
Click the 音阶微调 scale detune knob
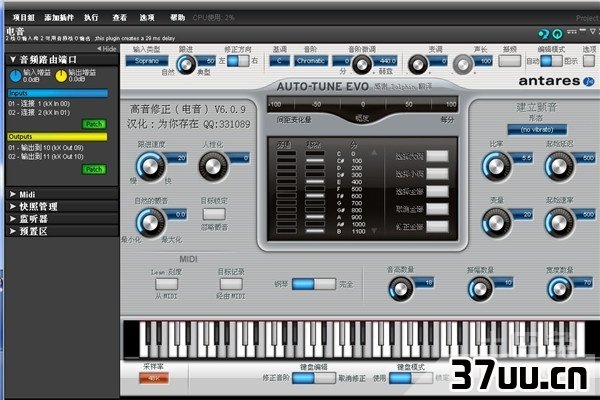[x=361, y=64]
